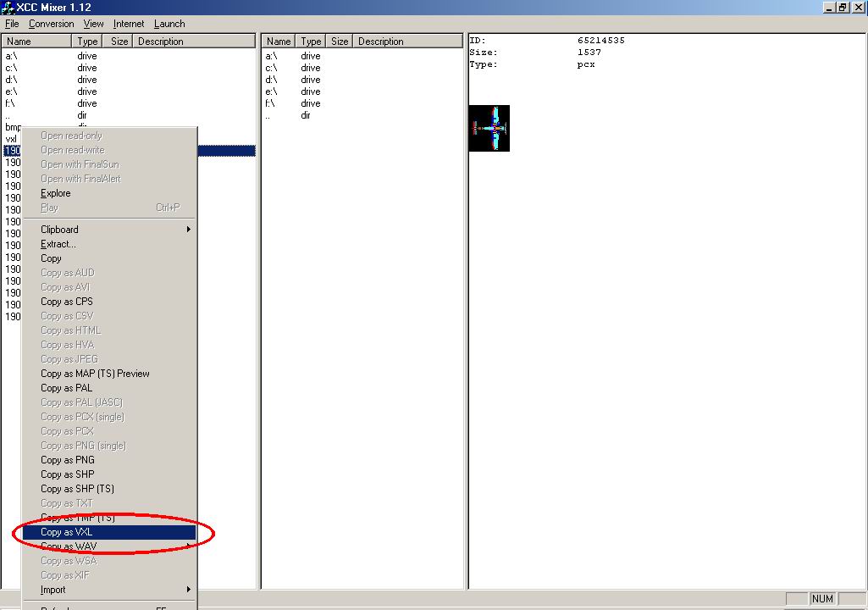This screenshot has width=868, height=610.
Task: Click the NUM status bar indicator
Action: (x=822, y=598)
